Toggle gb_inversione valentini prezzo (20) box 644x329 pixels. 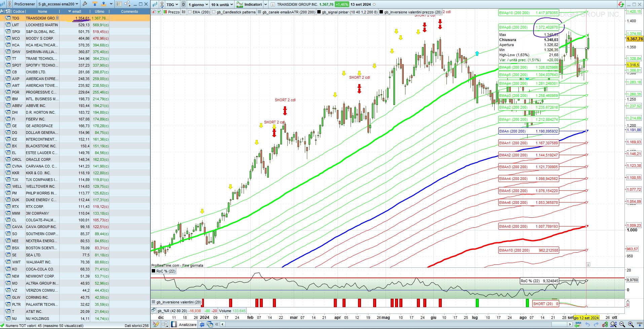pyautogui.click(x=381, y=12)
